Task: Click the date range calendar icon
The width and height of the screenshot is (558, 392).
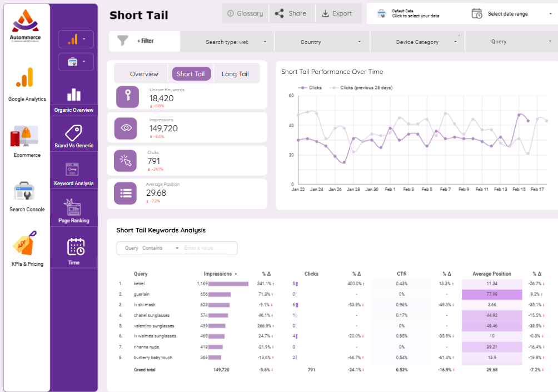Action: (477, 13)
